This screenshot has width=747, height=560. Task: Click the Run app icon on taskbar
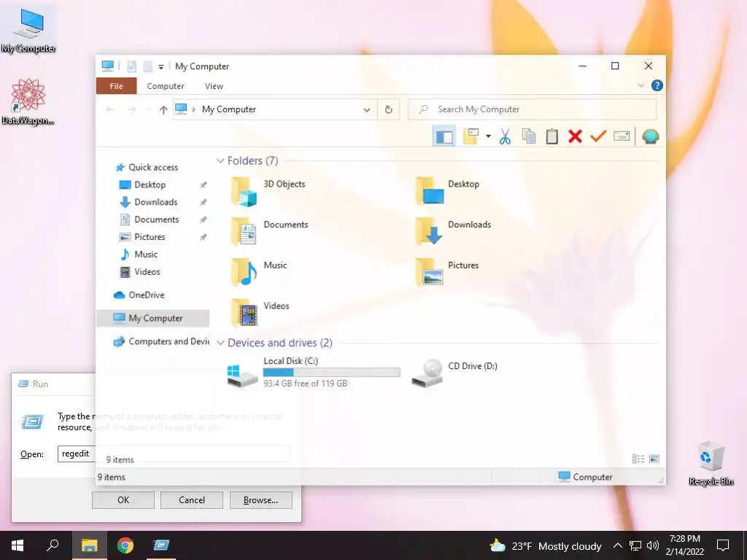(x=161, y=545)
